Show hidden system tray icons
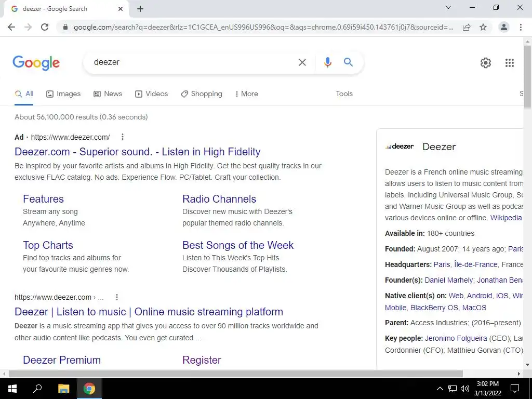 tap(440, 389)
